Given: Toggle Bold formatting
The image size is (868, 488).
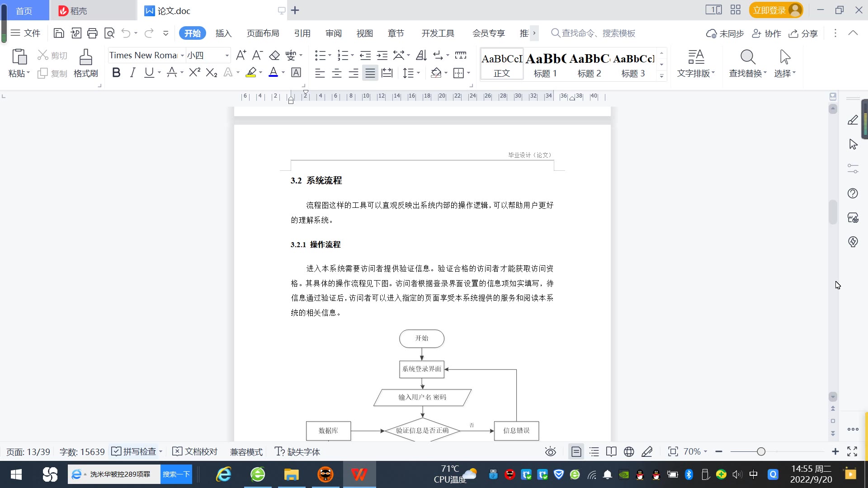Looking at the screenshot, I should (116, 73).
